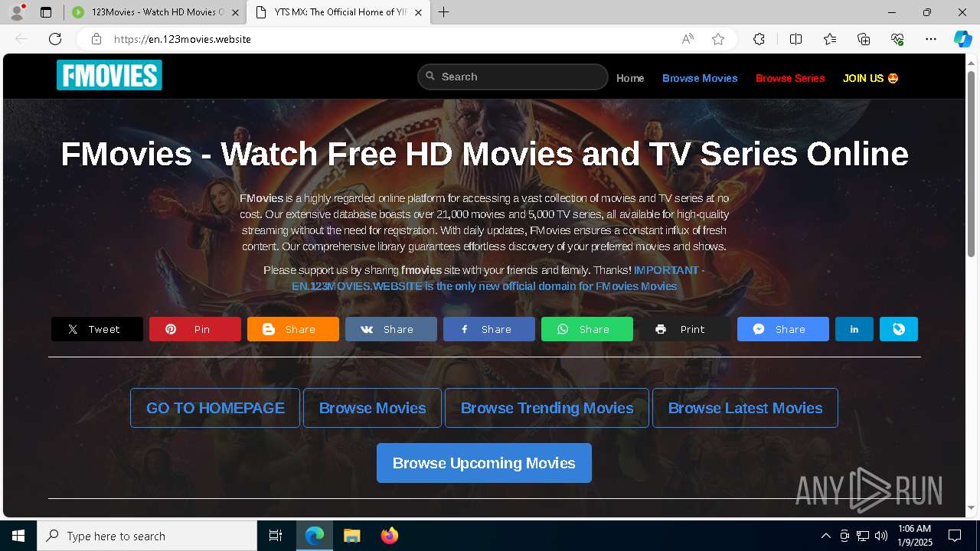This screenshot has height=551, width=980.
Task: Click the volume tray icon
Action: click(x=881, y=536)
